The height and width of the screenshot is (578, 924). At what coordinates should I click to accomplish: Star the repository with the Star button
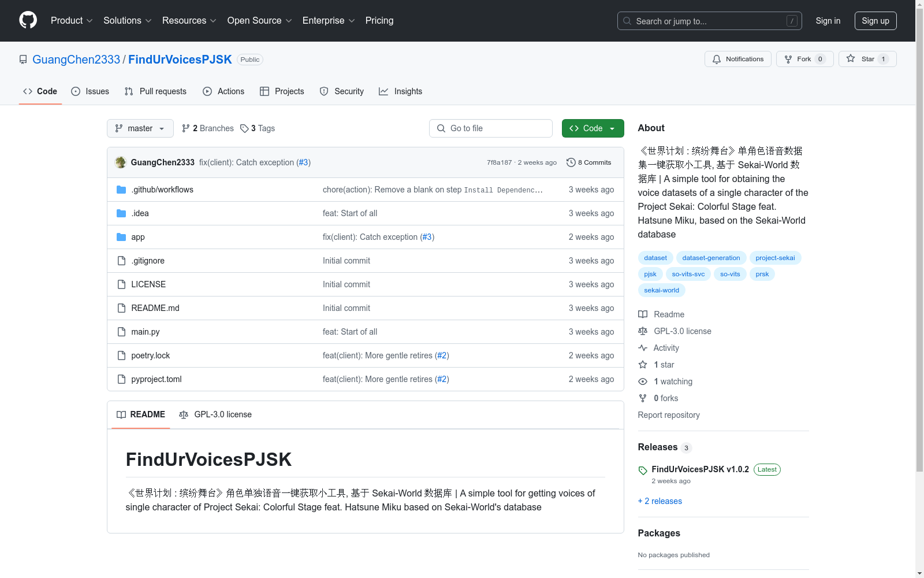click(x=867, y=59)
